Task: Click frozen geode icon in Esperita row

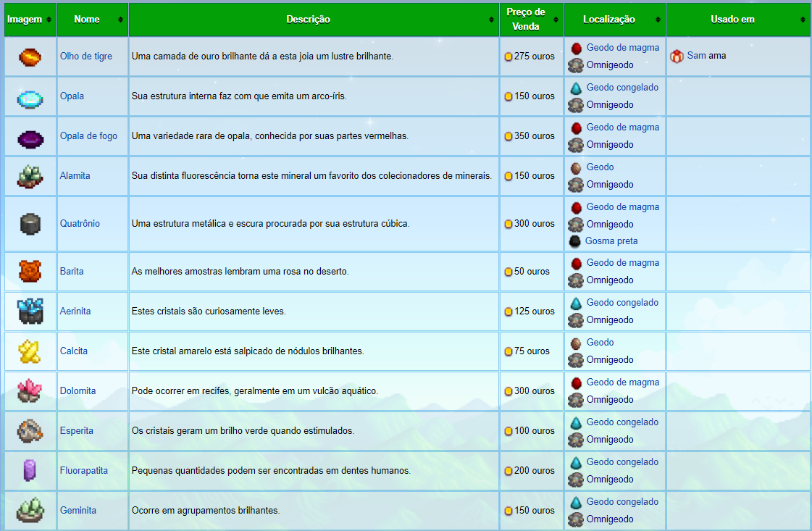Action: [x=577, y=423]
